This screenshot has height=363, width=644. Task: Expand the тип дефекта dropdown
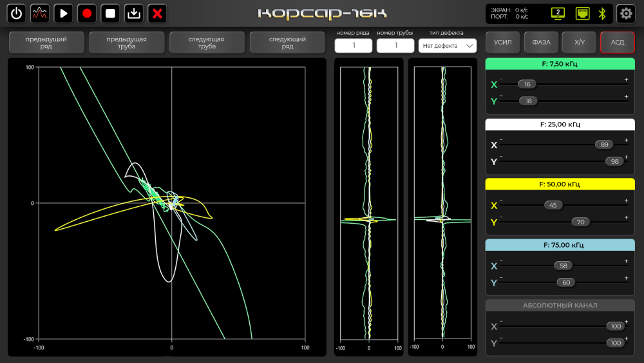(448, 46)
